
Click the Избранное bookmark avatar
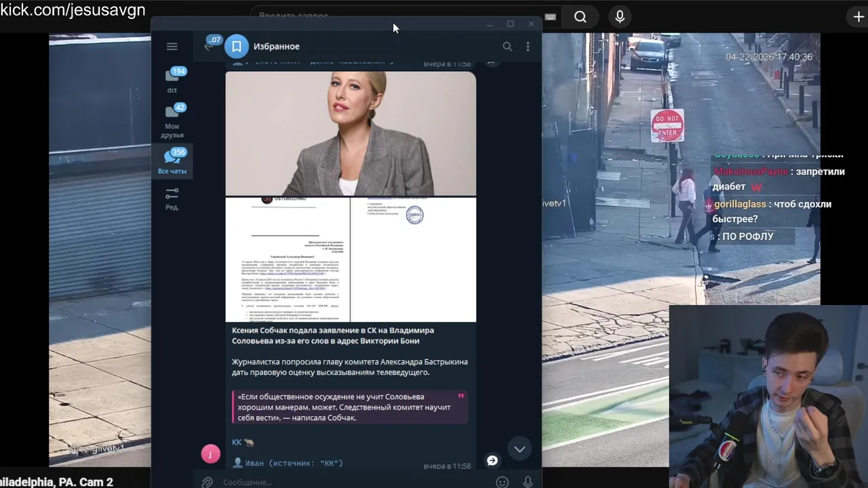click(x=237, y=46)
